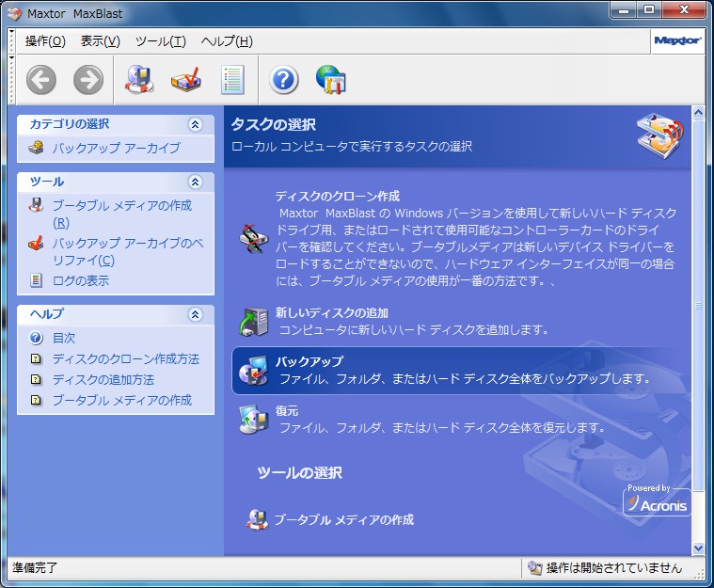The image size is (714, 588).
Task: Click the verify backup archive toolbar icon
Action: coord(186,80)
